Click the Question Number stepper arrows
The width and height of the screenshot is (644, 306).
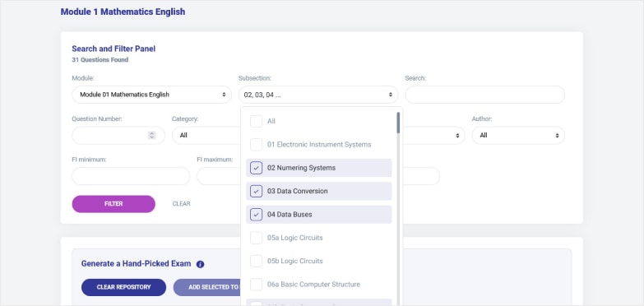pyautogui.click(x=152, y=135)
